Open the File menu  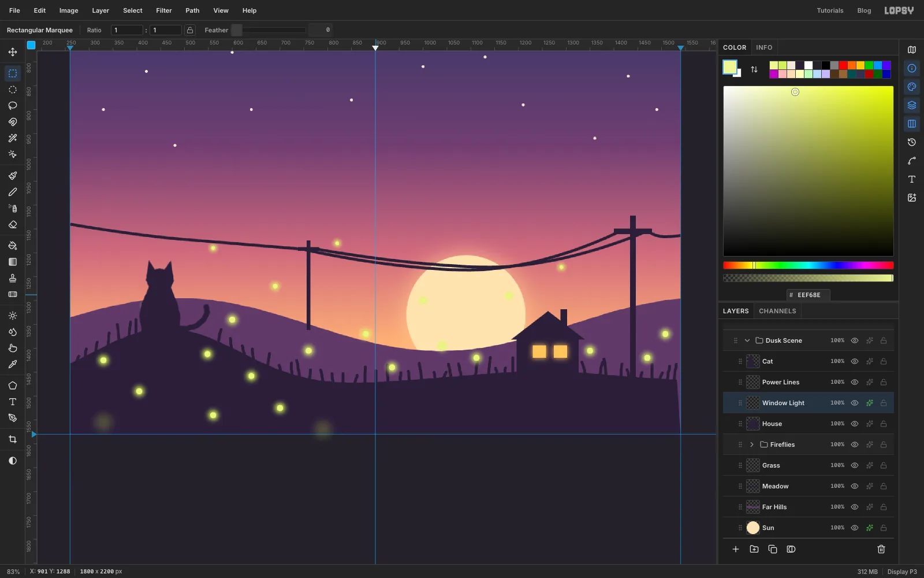[x=14, y=10]
